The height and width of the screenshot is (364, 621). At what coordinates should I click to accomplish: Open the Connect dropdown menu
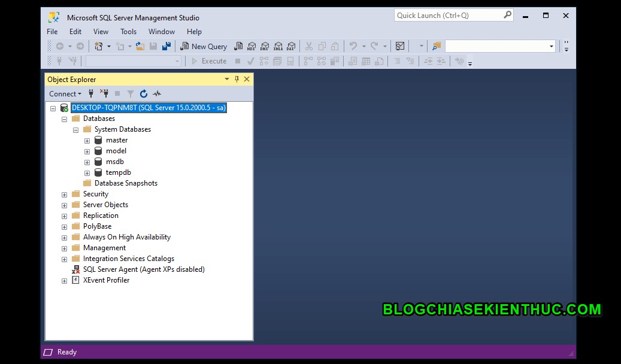coord(65,93)
